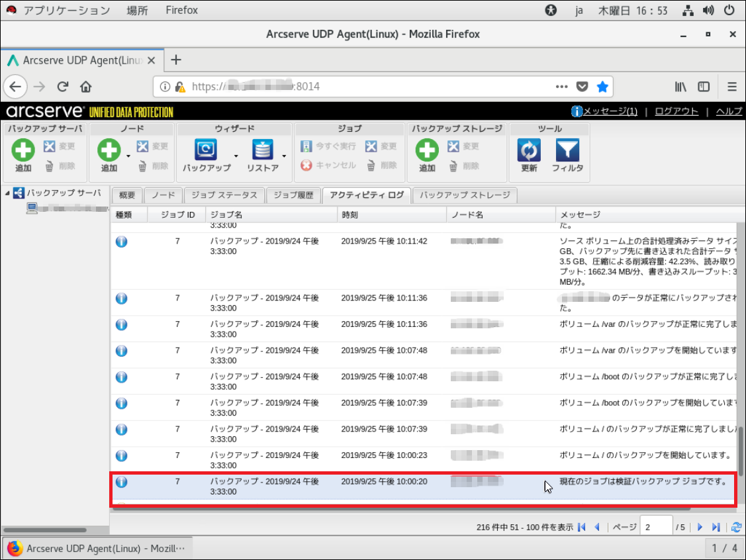Screen dimensions: 746x560
Task: Select the log row timestamped 10:00:20
Action: coord(422,487)
